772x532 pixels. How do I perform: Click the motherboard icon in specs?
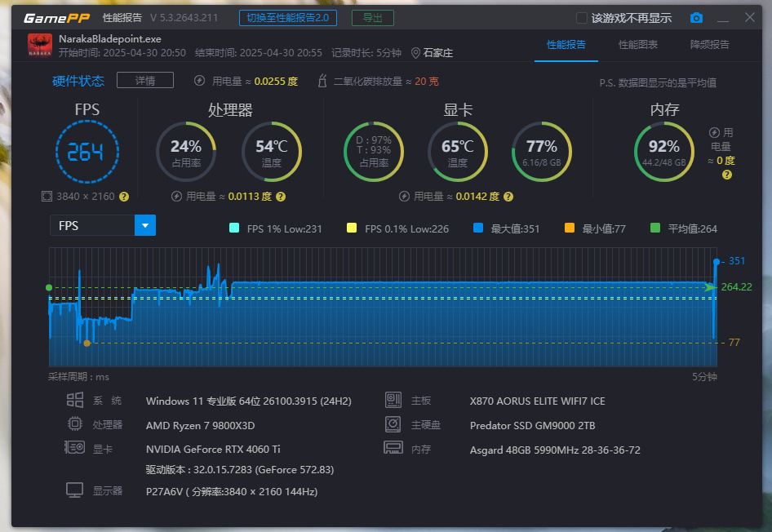393,400
